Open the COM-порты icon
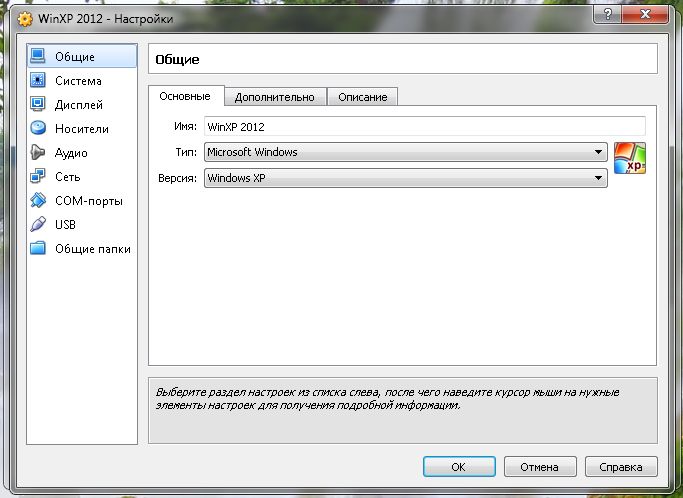 pyautogui.click(x=39, y=201)
